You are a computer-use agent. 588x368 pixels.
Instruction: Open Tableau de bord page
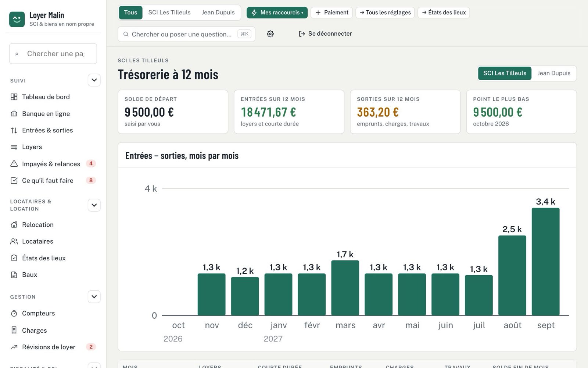click(x=53, y=97)
